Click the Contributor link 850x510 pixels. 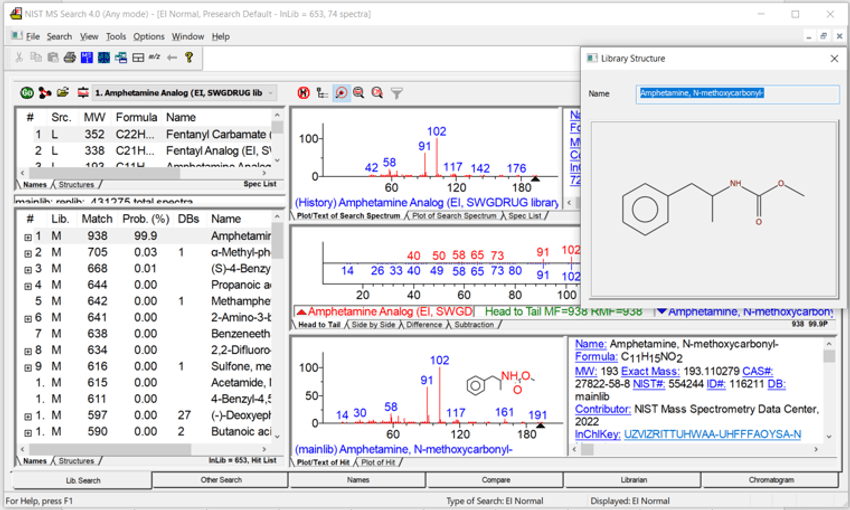602,409
